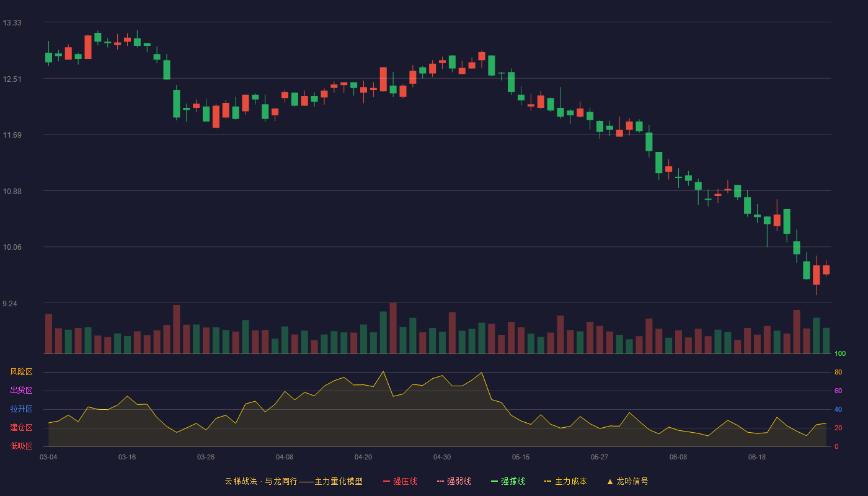
Task: Click the orange 80 indicator scale label
Action: coord(838,373)
